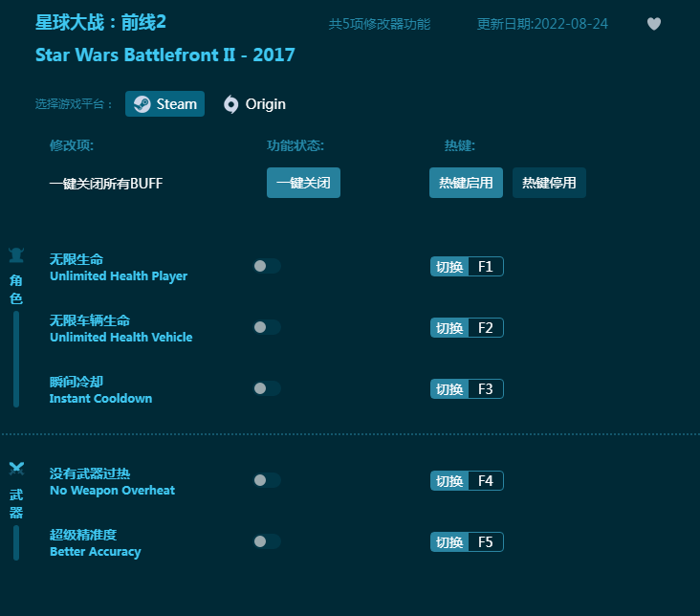Click the 选择游戏平台 label
The height and width of the screenshot is (616, 700).
click(74, 104)
